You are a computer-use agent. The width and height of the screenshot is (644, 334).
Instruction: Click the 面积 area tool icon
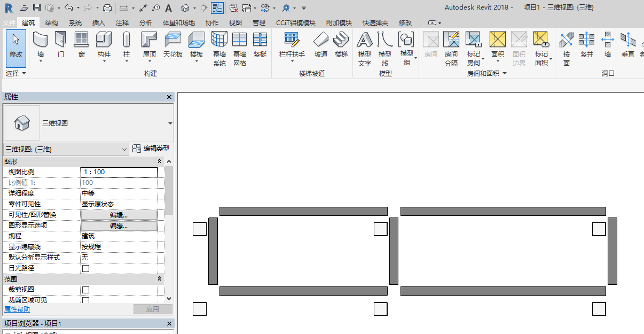(498, 40)
